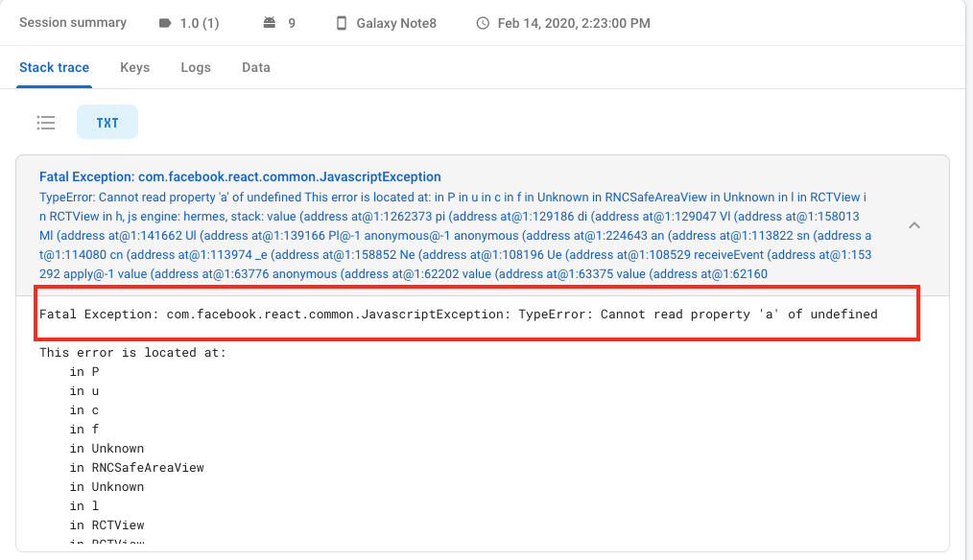Toggle the TXT stack trace view
This screenshot has width=973, height=560.
107,123
